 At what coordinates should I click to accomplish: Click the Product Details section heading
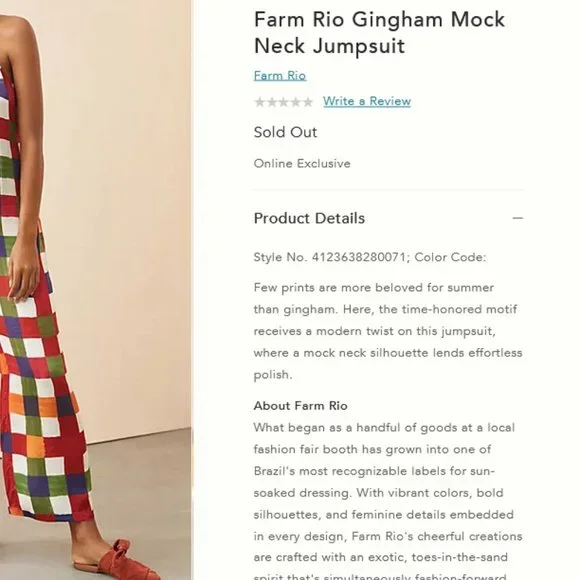point(309,218)
